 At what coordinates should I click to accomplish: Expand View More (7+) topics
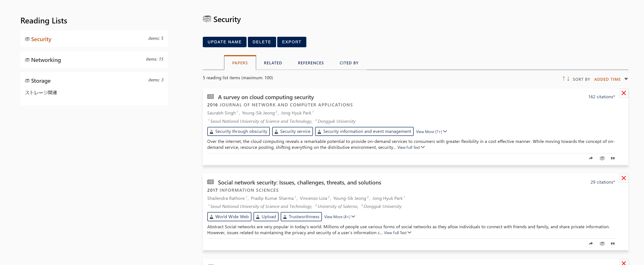pyautogui.click(x=431, y=132)
